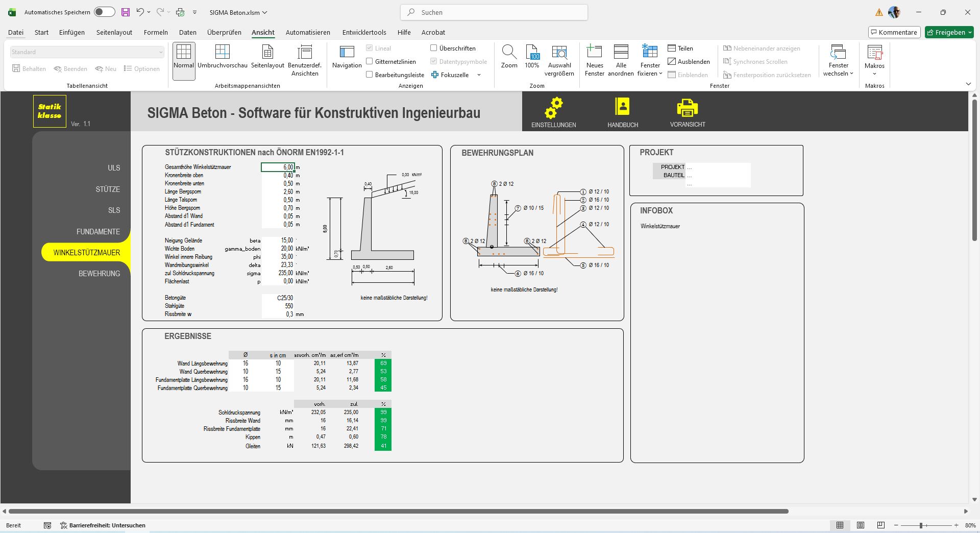Switch to the Entwicklertools tab

pos(364,32)
